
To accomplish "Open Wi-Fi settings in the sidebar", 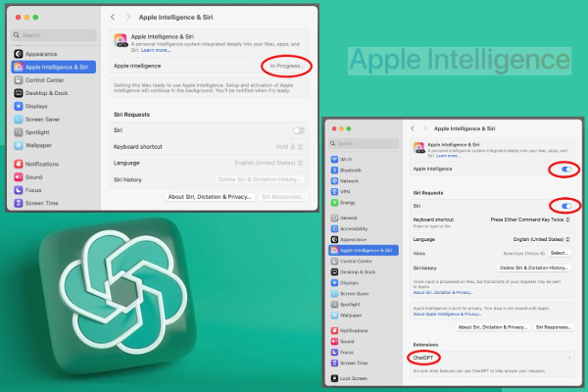I will click(342, 160).
